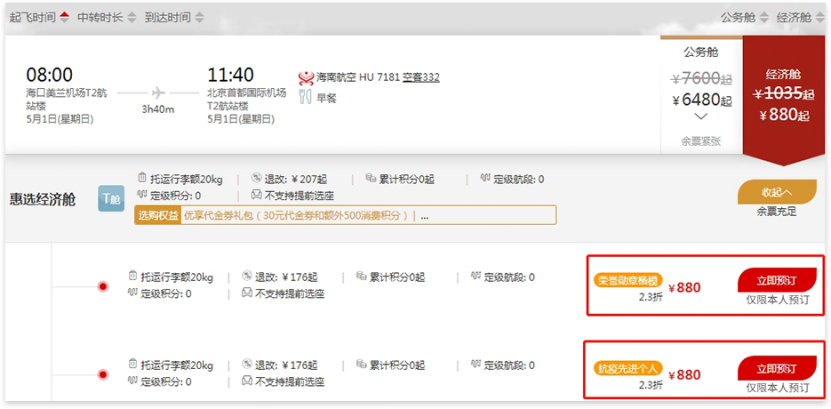Expand the 公务舱 price chevron
The height and width of the screenshot is (409, 831).
pos(701,117)
